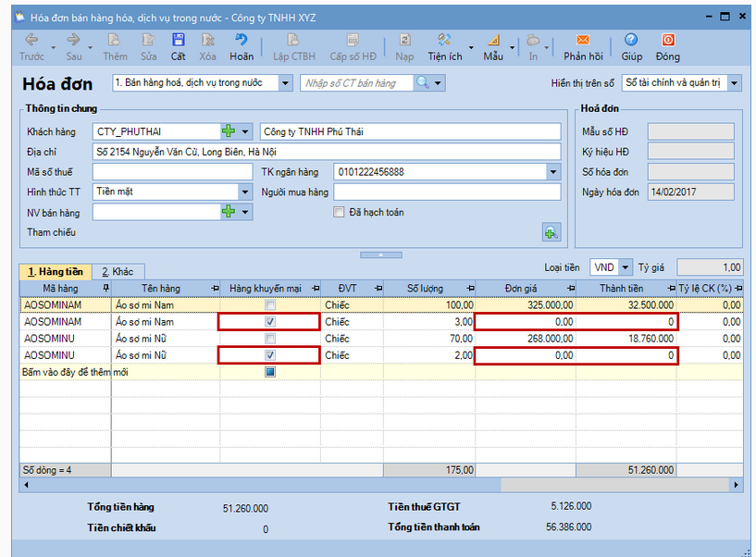Click the Lập CTBH toolbar icon

tap(293, 40)
